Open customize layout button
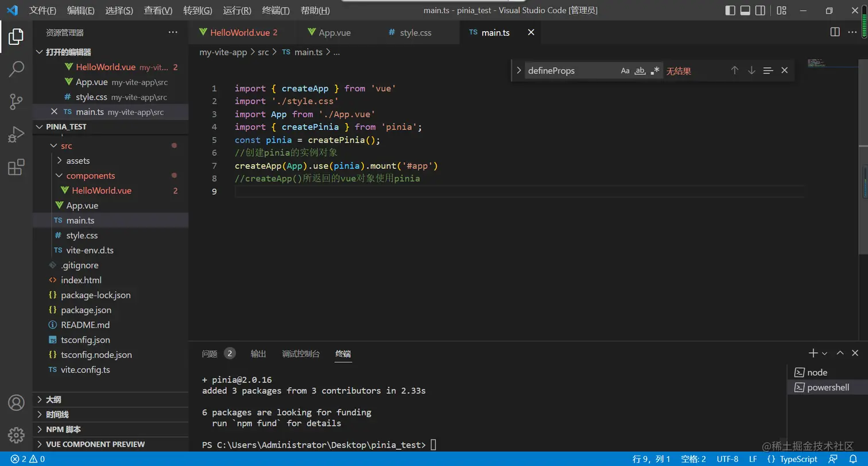The image size is (868, 466). 781,10
